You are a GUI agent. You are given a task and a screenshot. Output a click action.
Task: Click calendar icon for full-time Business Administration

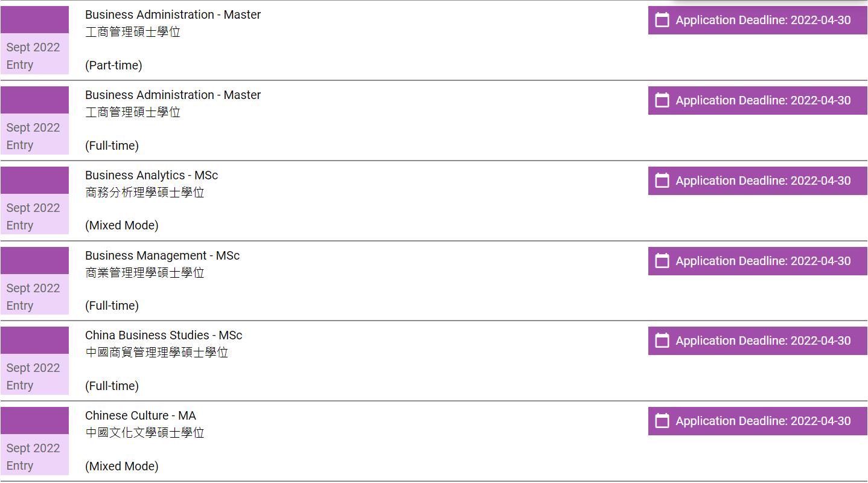point(662,100)
